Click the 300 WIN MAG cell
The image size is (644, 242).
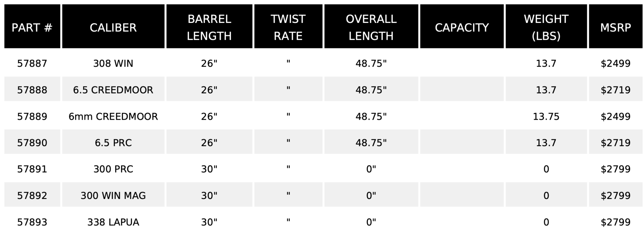(x=113, y=195)
